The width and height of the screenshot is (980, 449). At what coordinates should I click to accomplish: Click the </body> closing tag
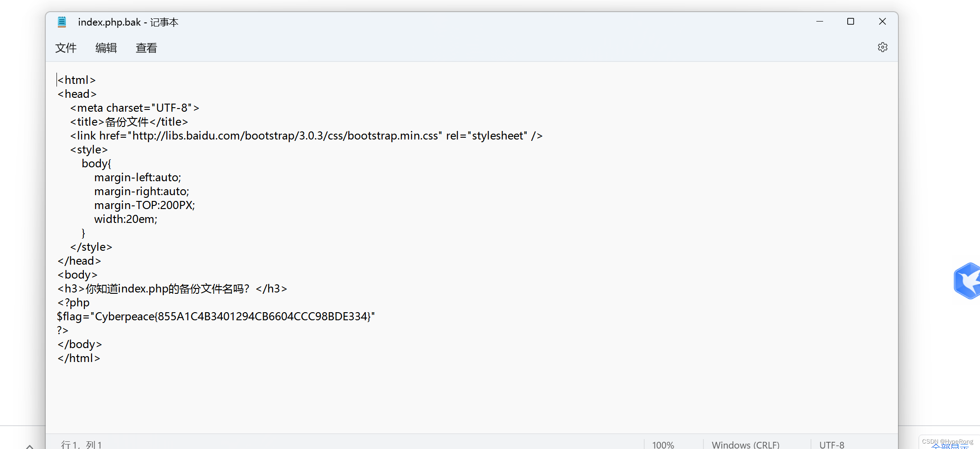[79, 344]
